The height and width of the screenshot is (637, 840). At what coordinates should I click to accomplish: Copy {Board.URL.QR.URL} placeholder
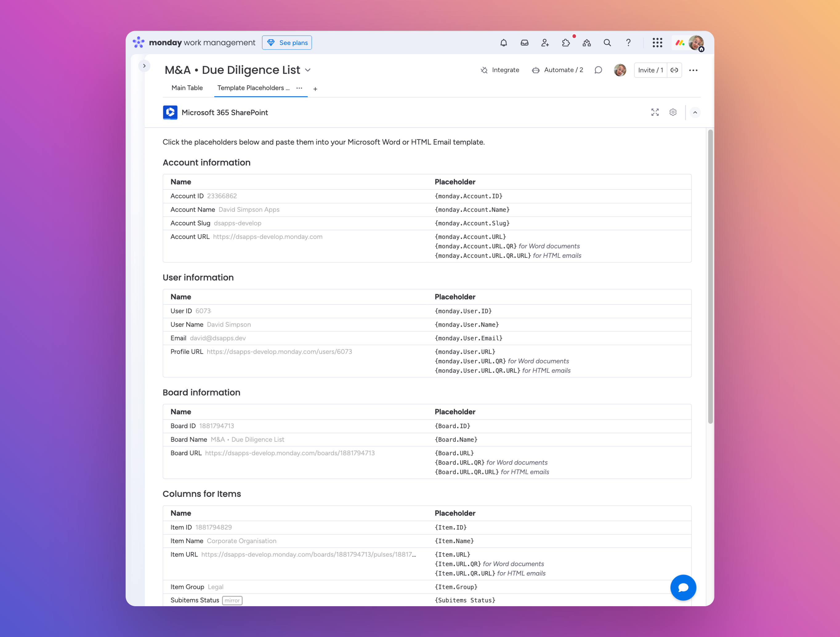467,472
